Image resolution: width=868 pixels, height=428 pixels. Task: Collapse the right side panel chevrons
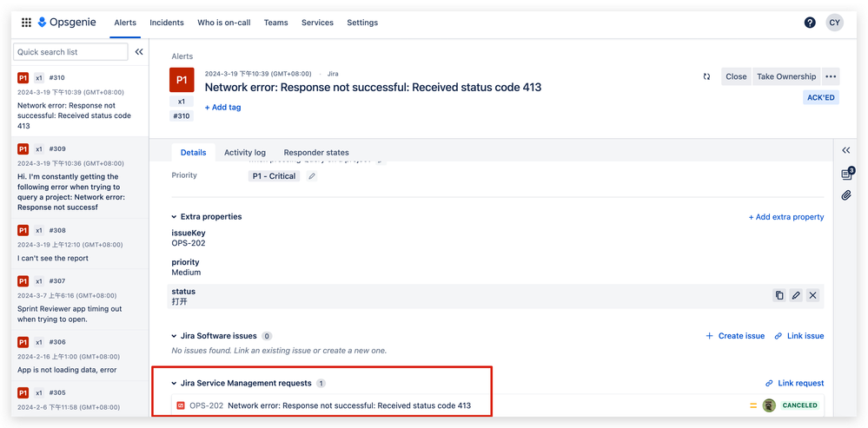tap(846, 150)
